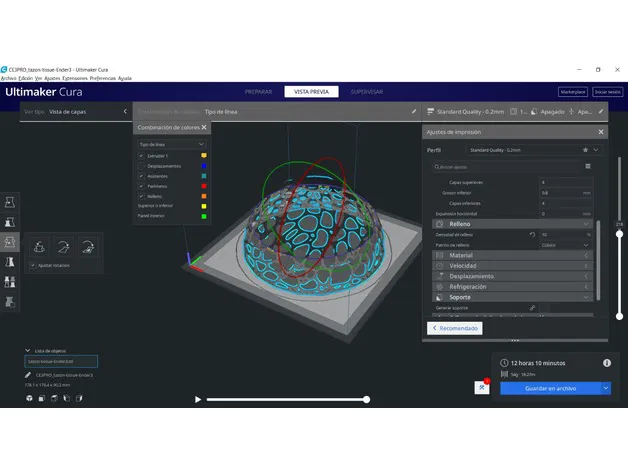Click the pencil icon beside job name
Screen dimensions: 628x472
point(28,375)
